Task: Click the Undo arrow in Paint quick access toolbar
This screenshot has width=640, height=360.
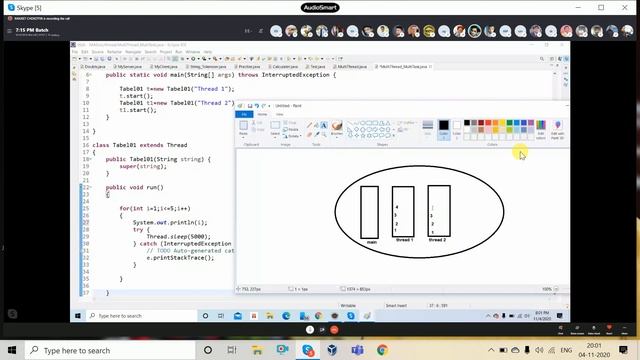Action: tap(257, 106)
